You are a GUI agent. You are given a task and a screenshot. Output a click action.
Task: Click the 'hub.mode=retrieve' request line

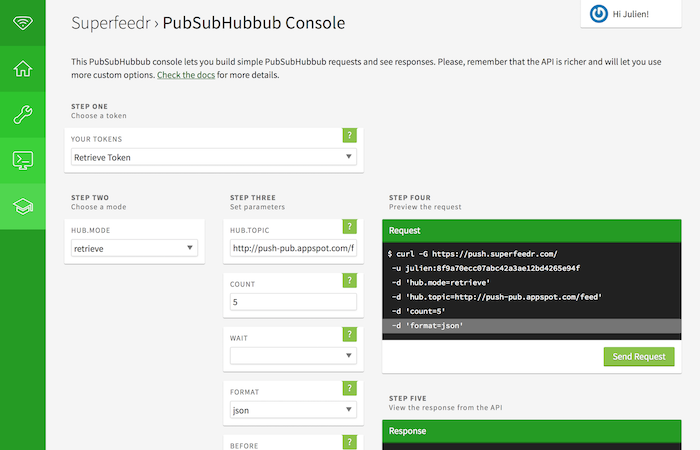(441, 283)
